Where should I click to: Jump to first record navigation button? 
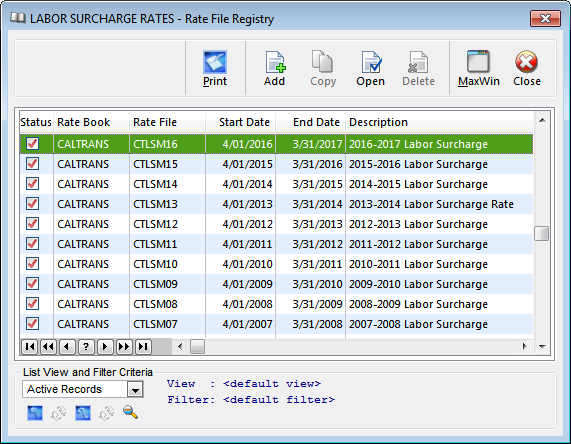pyautogui.click(x=29, y=346)
